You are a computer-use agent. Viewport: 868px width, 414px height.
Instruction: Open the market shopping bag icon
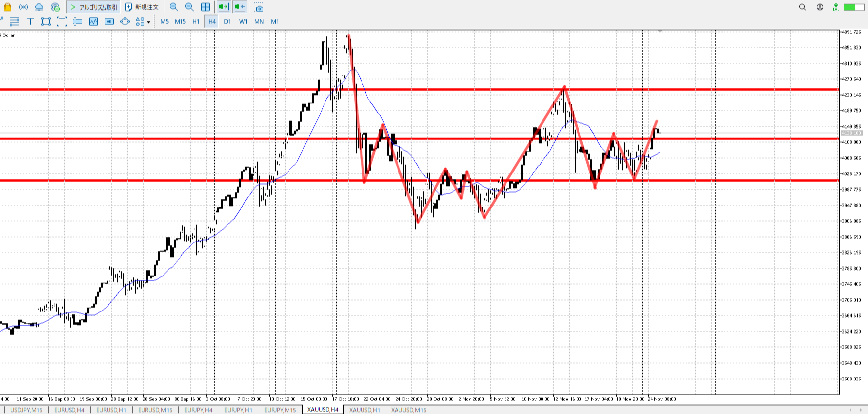(7, 7)
